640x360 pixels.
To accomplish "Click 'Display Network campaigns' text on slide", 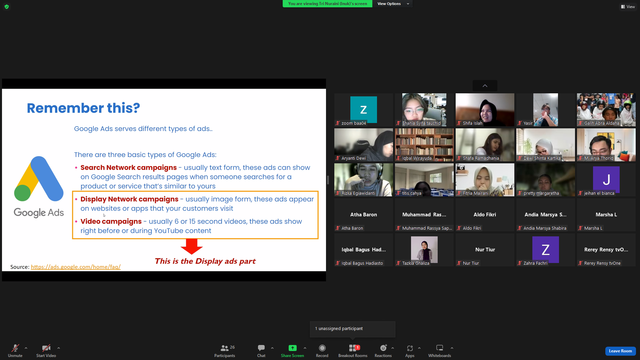I will click(129, 199).
